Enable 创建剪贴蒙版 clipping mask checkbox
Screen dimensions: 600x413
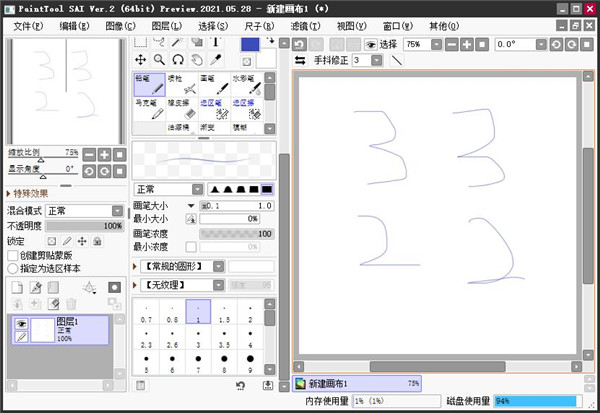(13, 255)
